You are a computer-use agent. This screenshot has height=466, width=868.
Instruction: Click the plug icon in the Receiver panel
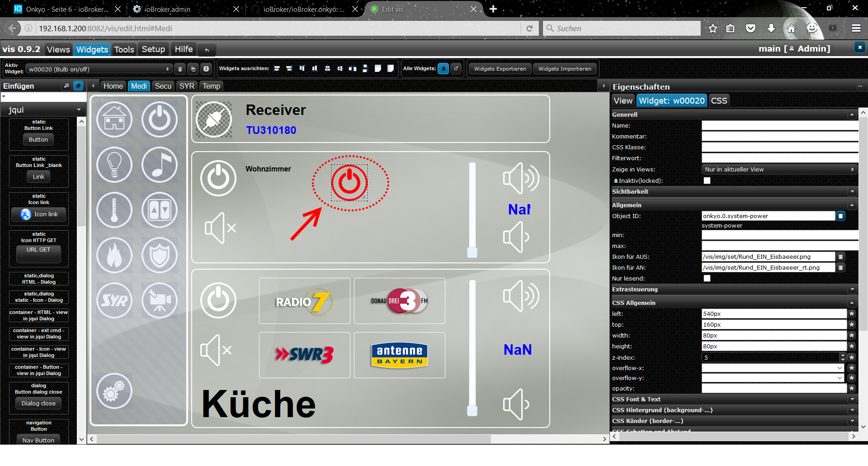(214, 119)
